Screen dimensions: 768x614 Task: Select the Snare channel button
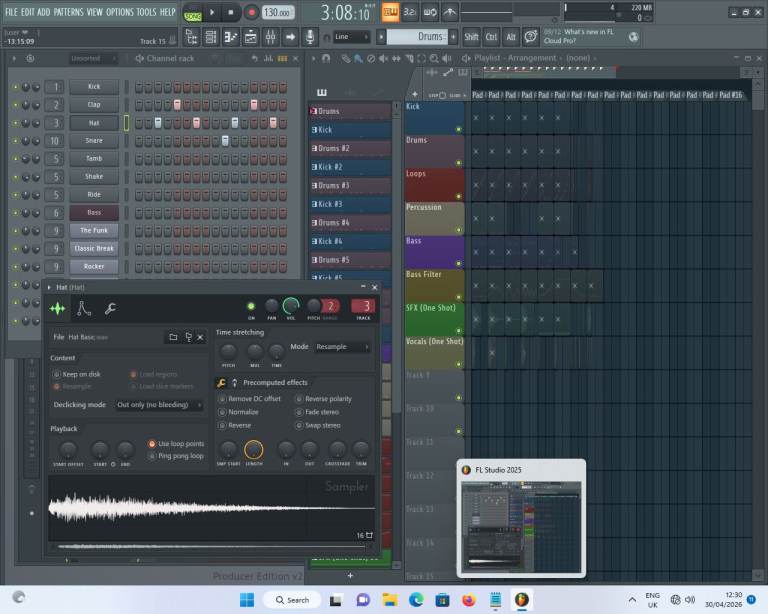pyautogui.click(x=94, y=141)
